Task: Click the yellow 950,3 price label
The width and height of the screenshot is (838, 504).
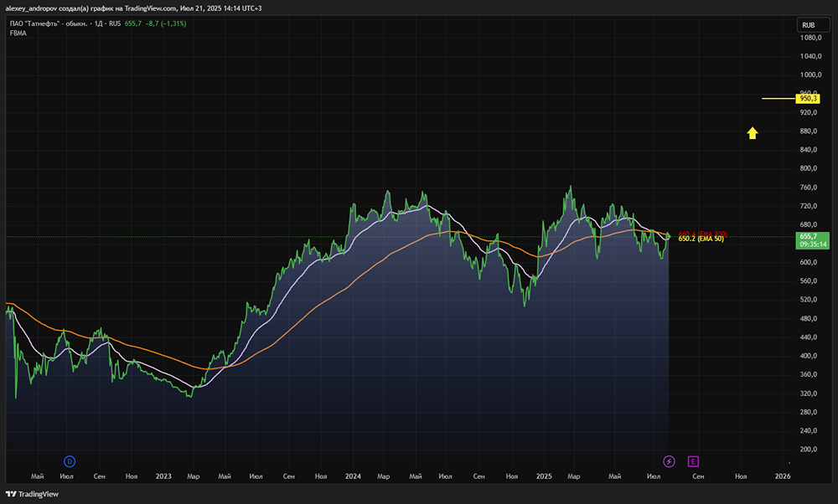Action: [x=808, y=98]
